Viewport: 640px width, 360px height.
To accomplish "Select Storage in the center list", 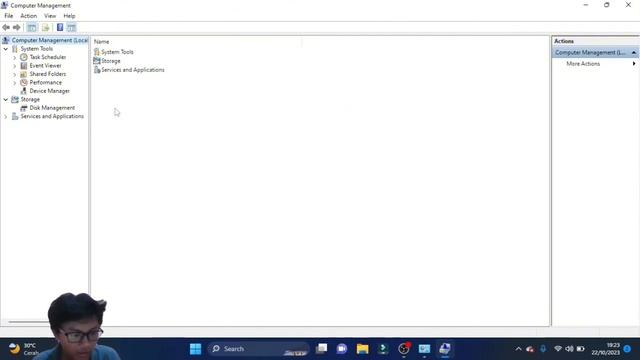I will [111, 61].
